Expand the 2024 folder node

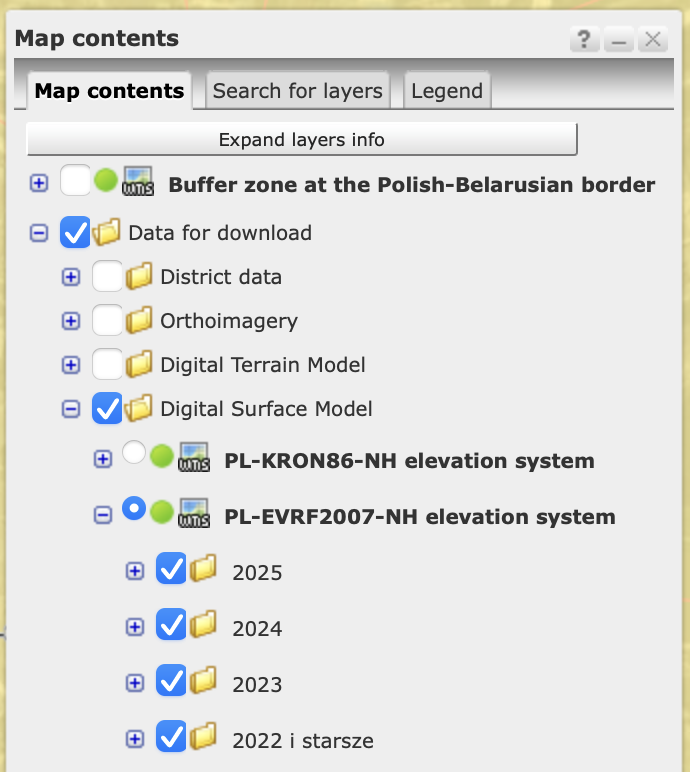pyautogui.click(x=135, y=627)
